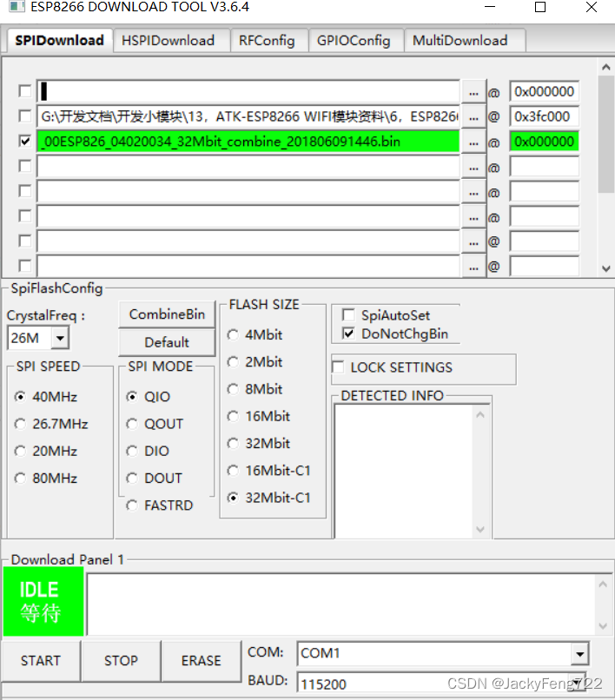Click the DETECTED INFO text box
615x700 pixels.
(x=404, y=472)
